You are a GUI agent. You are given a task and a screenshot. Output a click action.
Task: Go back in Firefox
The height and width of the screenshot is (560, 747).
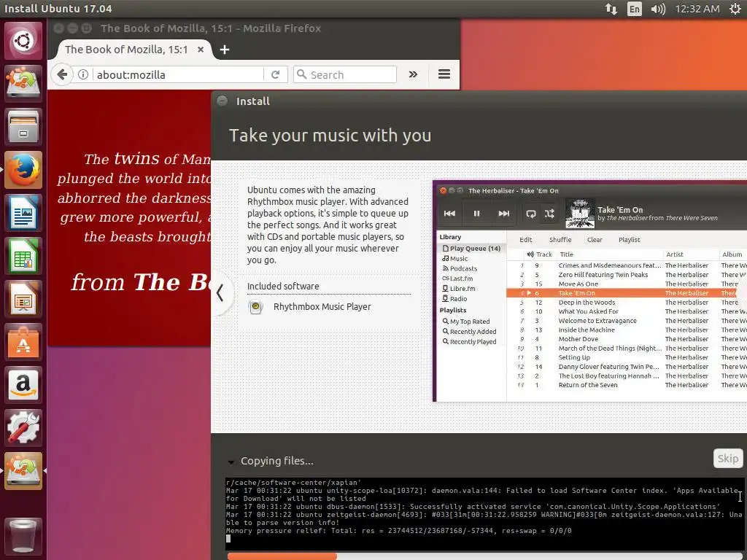pyautogui.click(x=62, y=74)
